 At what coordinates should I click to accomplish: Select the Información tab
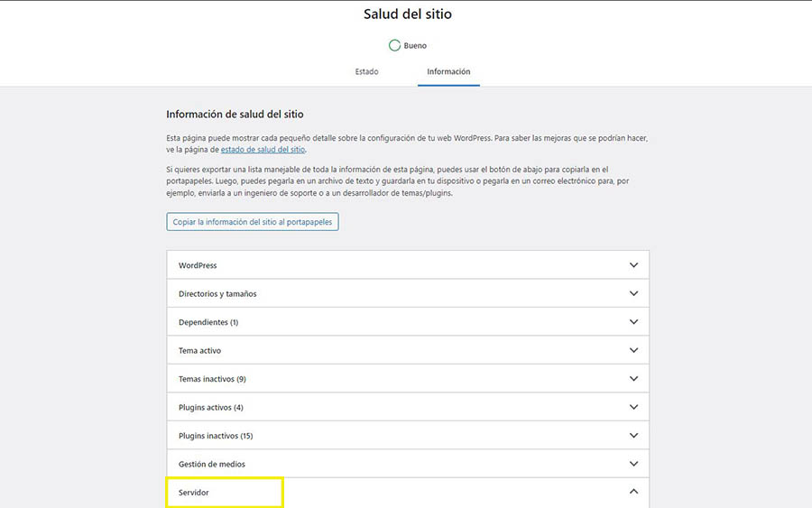coord(448,71)
